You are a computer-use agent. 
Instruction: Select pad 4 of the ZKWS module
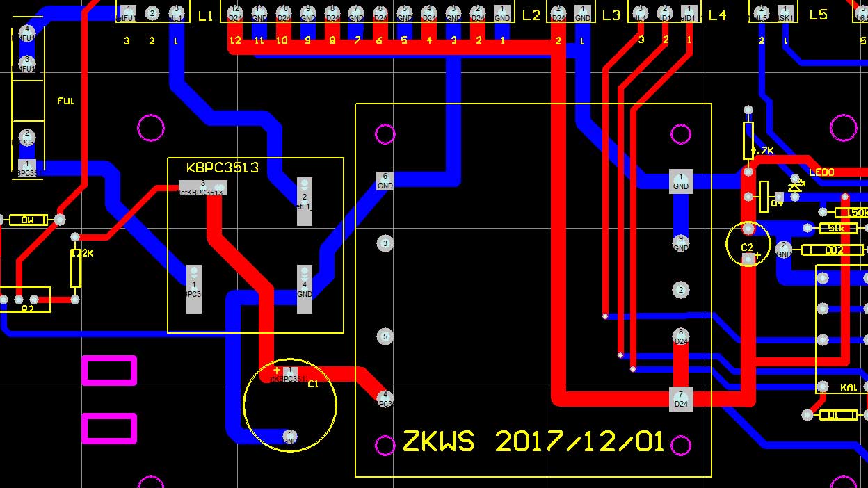pos(385,399)
